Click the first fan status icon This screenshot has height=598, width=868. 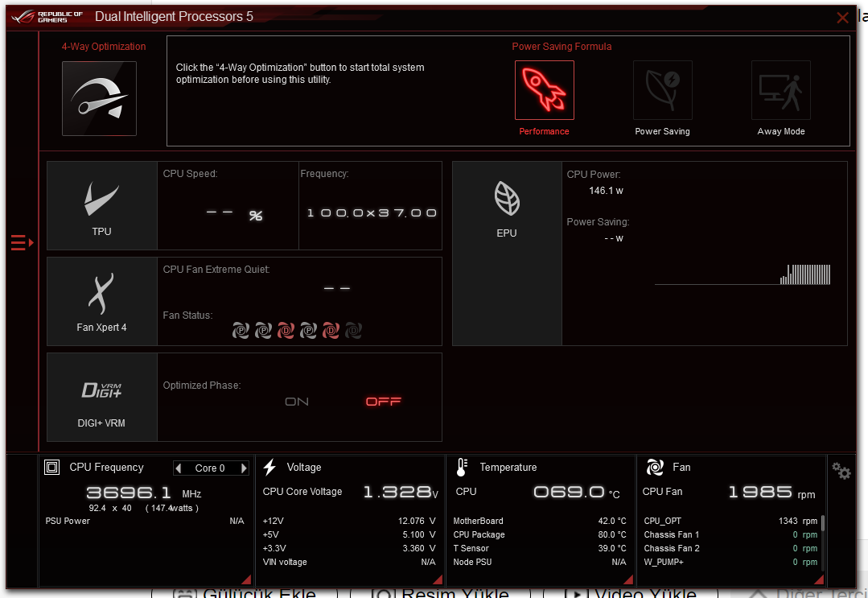241,331
